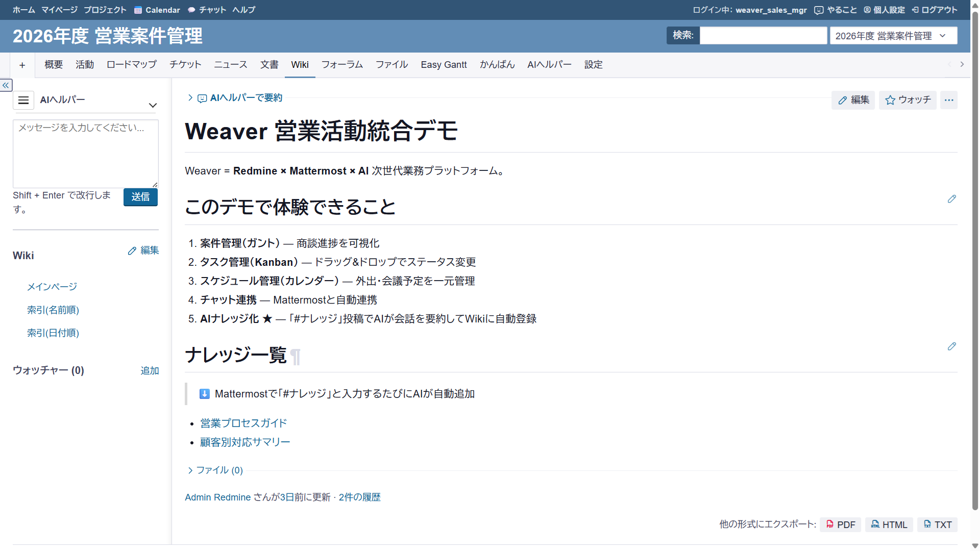
Task: Export the page as PDF
Action: pyautogui.click(x=840, y=524)
